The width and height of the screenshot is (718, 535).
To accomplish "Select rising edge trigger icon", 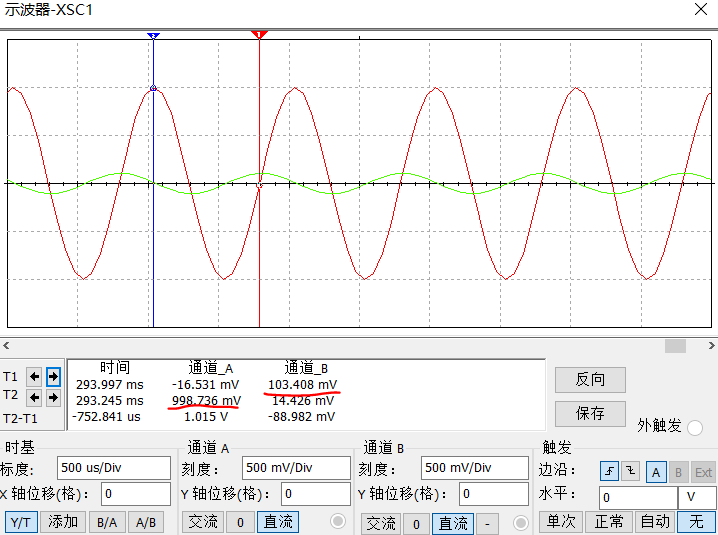I will tap(609, 471).
